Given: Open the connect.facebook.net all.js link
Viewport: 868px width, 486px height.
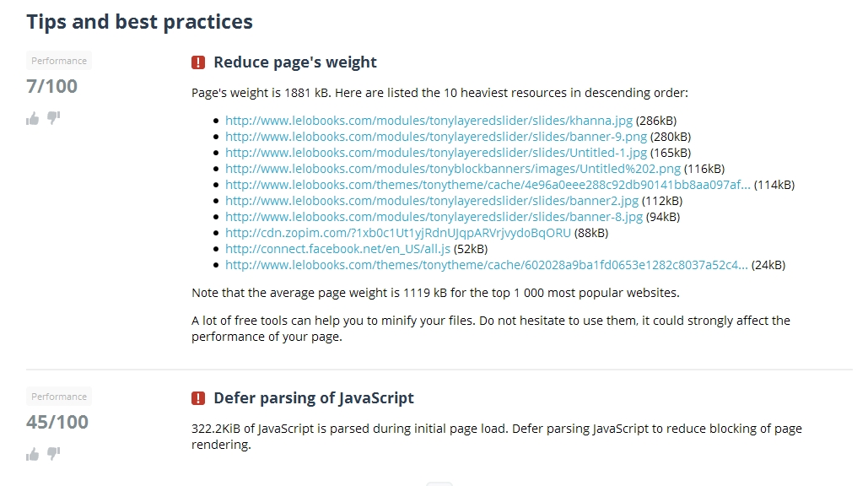Looking at the screenshot, I should (x=337, y=249).
